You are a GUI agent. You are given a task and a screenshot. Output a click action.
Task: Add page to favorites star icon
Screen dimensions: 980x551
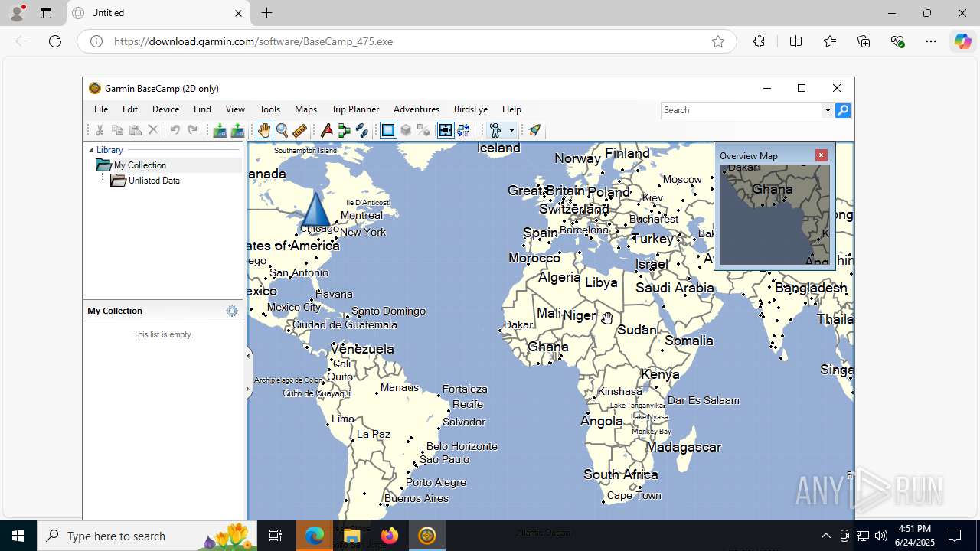coord(718,41)
